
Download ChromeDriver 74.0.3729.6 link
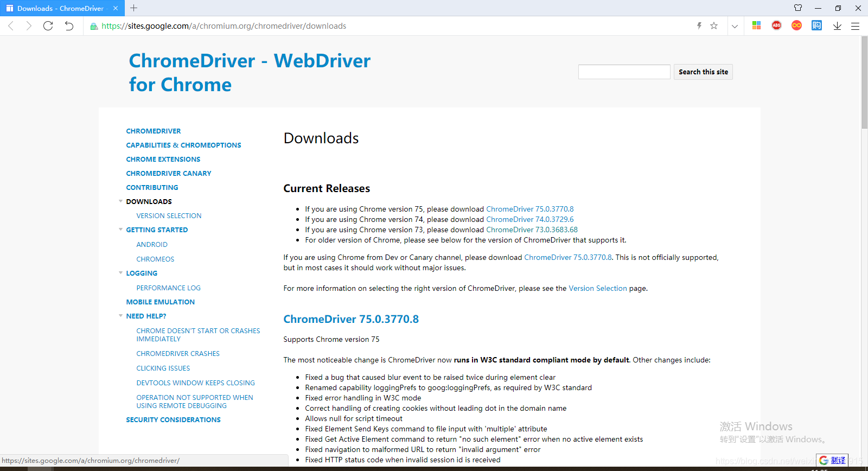(x=529, y=219)
